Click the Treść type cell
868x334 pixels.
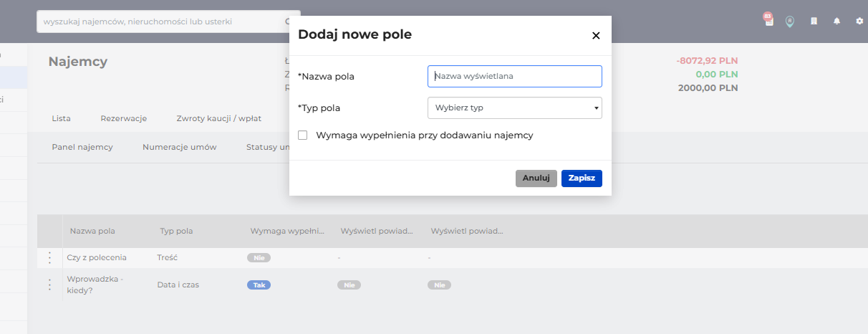167,257
